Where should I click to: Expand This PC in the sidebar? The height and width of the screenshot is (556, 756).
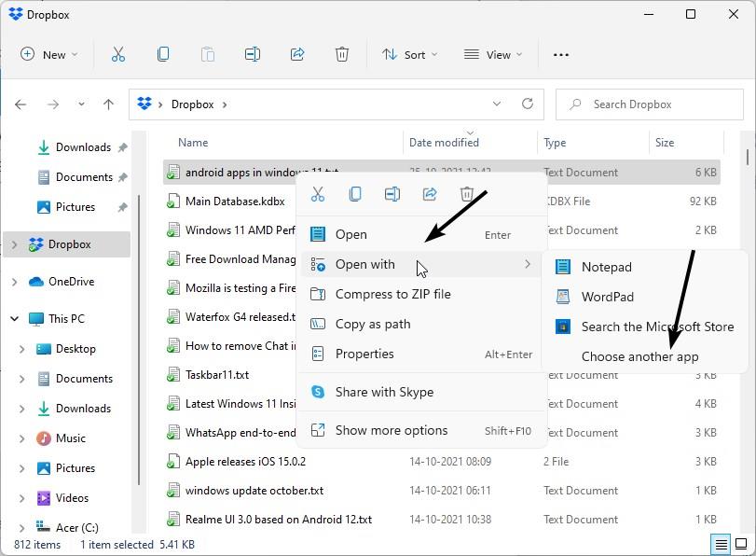point(13,318)
